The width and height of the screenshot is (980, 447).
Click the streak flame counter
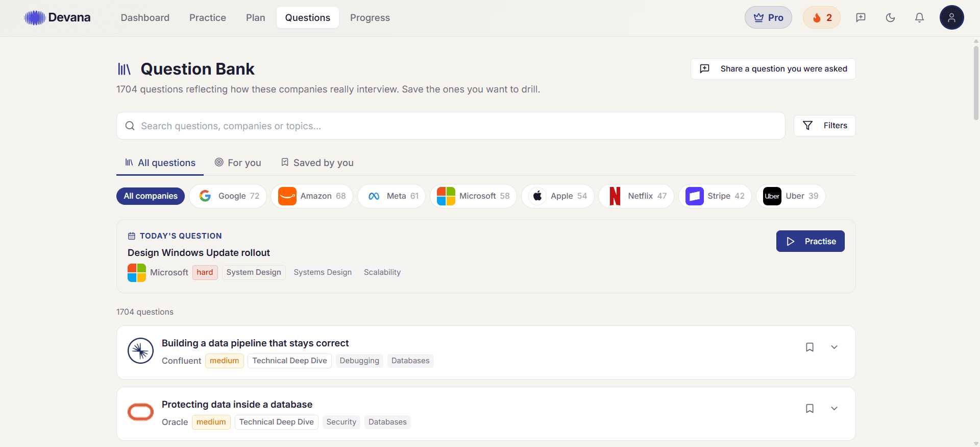point(822,18)
